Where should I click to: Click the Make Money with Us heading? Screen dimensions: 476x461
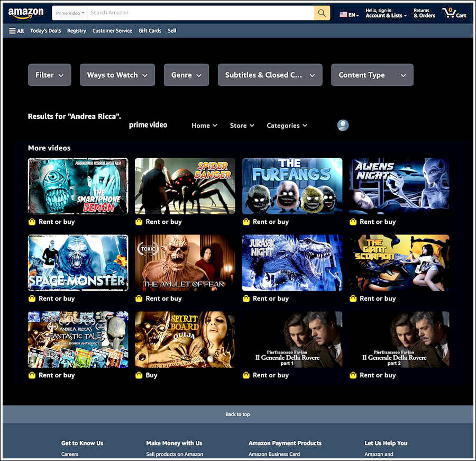pos(174,443)
